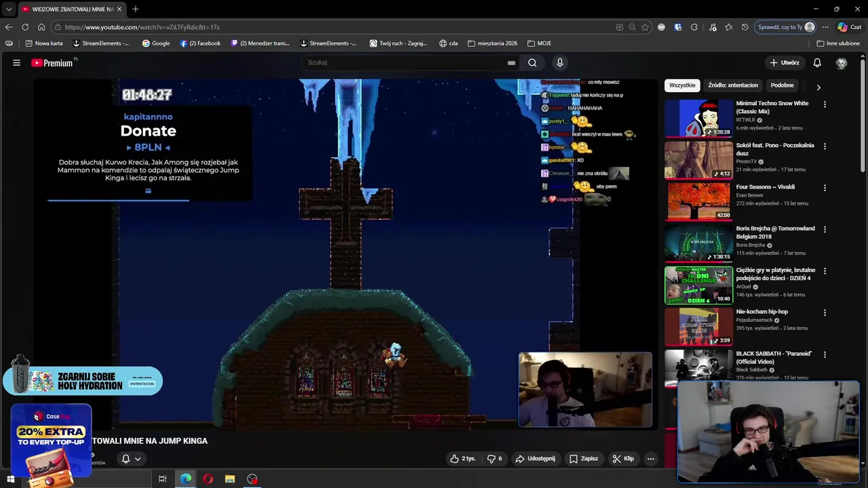Select the Źródło: xntentacion filter chip
The image size is (868, 488).
[733, 85]
